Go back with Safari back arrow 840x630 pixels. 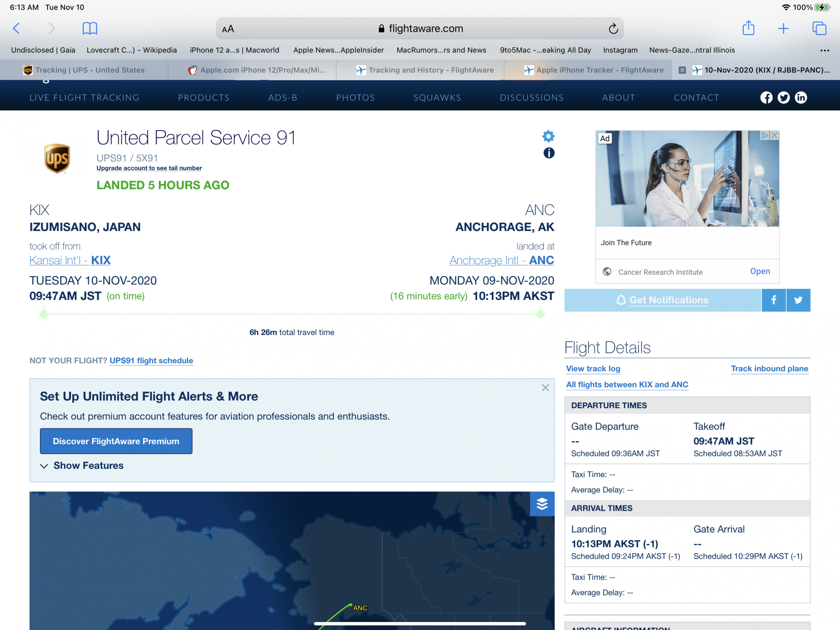[x=16, y=29]
